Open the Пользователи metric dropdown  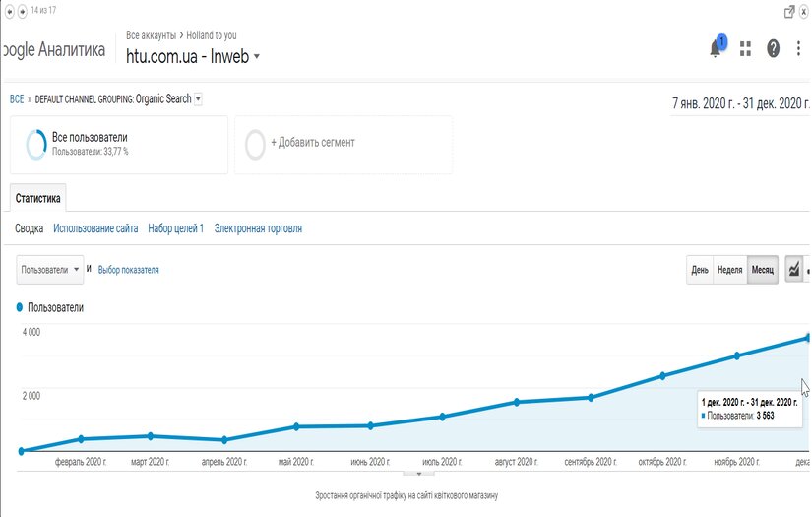tap(50, 269)
